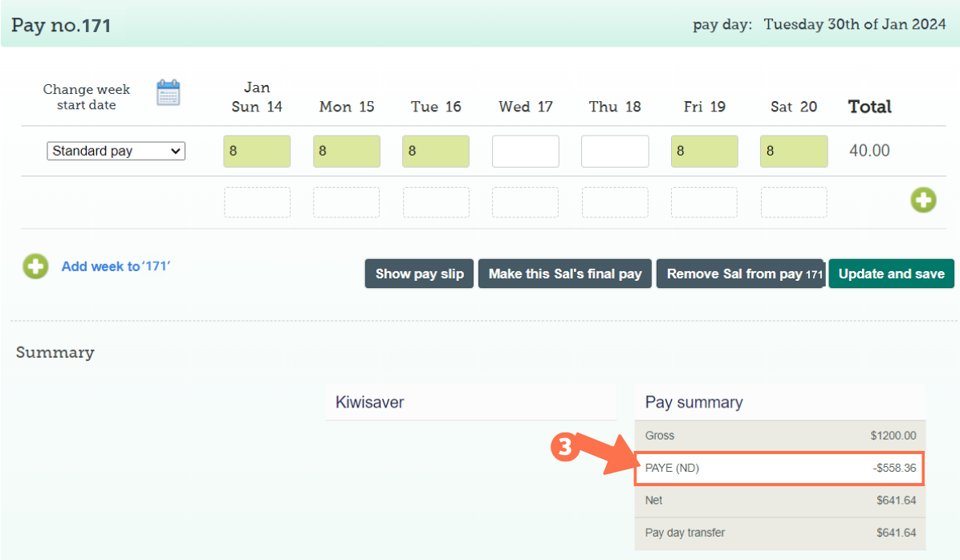Click the Kiwisaver panel header

click(470, 403)
